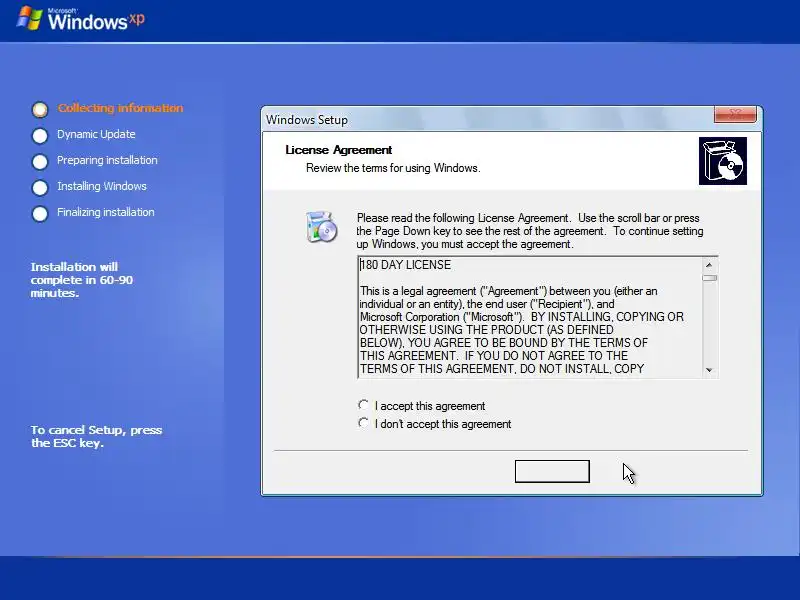
Task: Click the "Dynamic Update" step label
Action: click(x=96, y=134)
